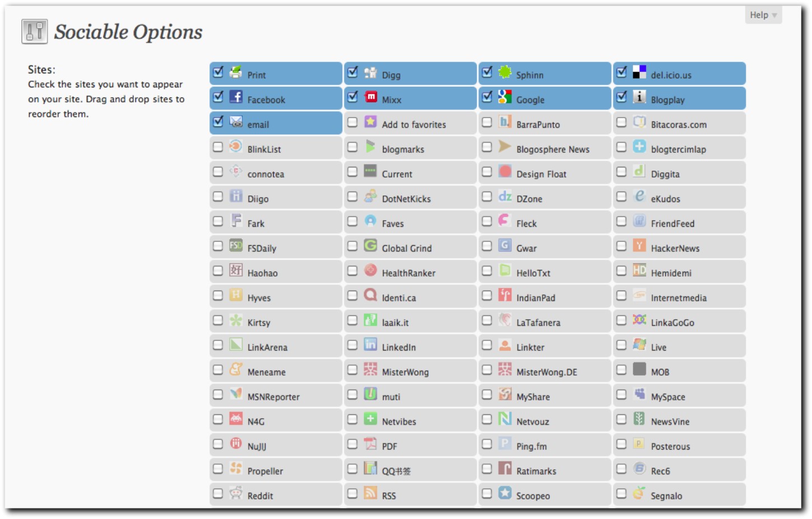Uncheck the Digg checkbox

coord(353,72)
